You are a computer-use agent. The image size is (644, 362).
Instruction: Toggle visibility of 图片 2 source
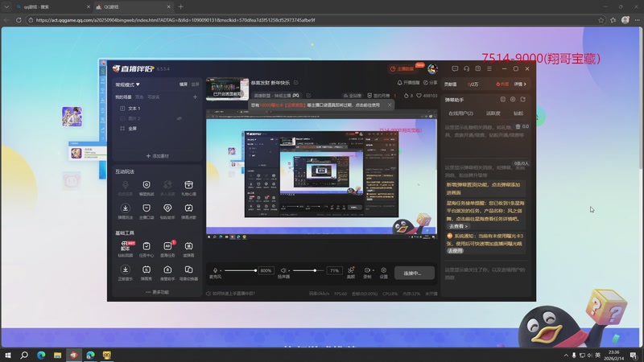pos(180,118)
